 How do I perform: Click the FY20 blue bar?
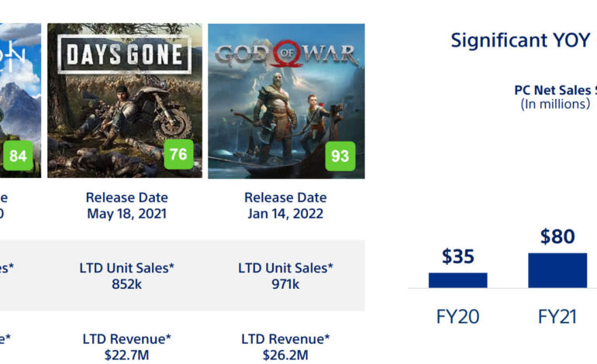click(x=457, y=280)
